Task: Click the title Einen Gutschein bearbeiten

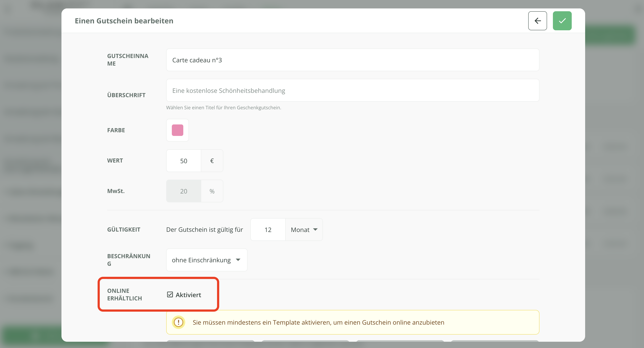Action: [124, 21]
